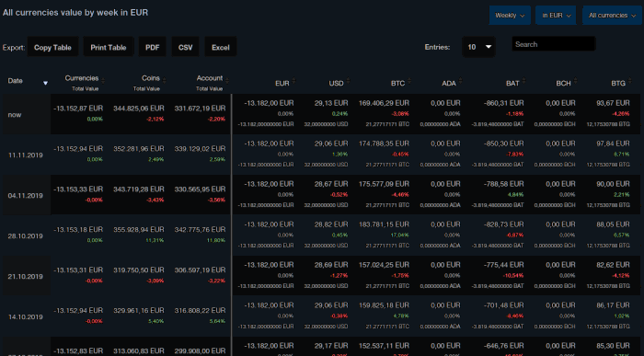The image size is (644, 356).
Task: Click BTC value 183.781,15 EUR
Action: [x=384, y=224]
